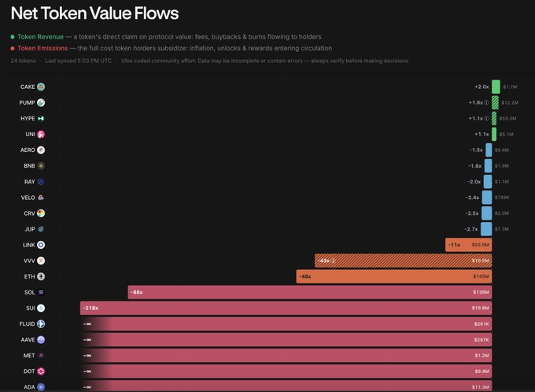The height and width of the screenshot is (392, 535).
Task: Select the DOT $9.4M emissions bar
Action: pyautogui.click(x=286, y=372)
